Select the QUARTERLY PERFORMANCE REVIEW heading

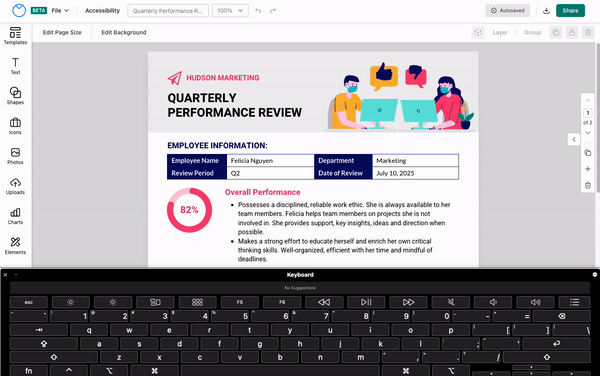[x=235, y=105]
